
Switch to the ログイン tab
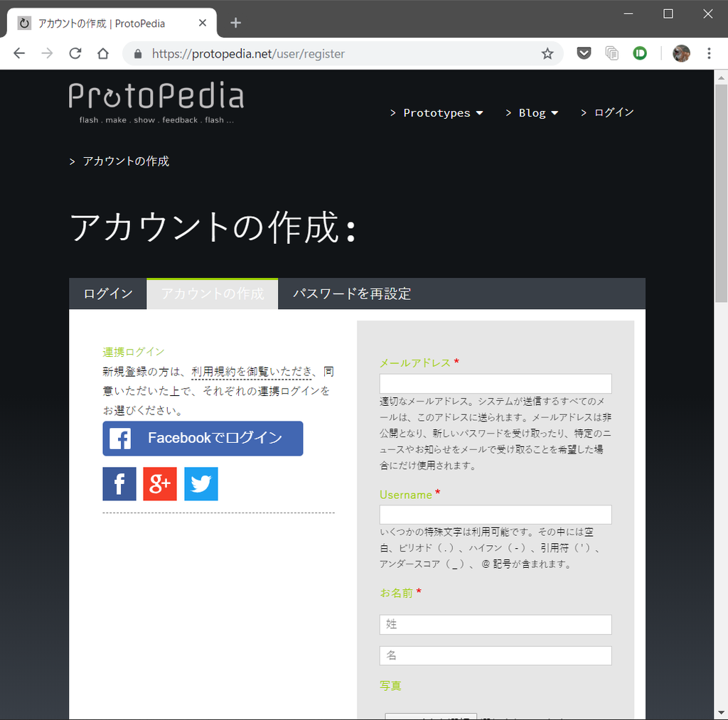(107, 294)
